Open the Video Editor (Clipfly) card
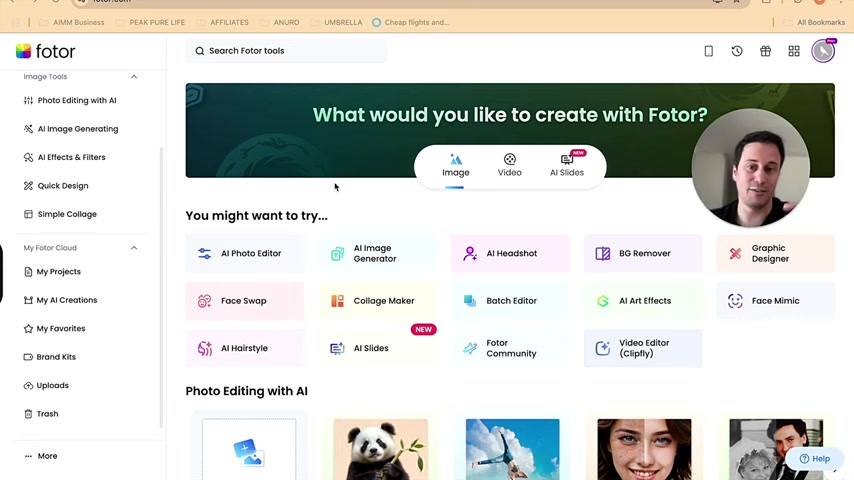 pyautogui.click(x=643, y=348)
